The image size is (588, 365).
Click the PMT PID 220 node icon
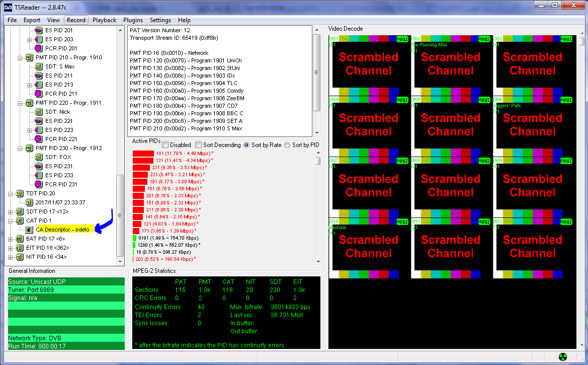click(x=29, y=103)
